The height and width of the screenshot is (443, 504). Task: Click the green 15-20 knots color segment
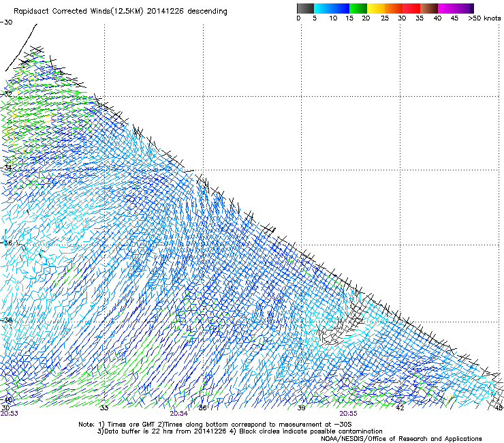(358, 8)
